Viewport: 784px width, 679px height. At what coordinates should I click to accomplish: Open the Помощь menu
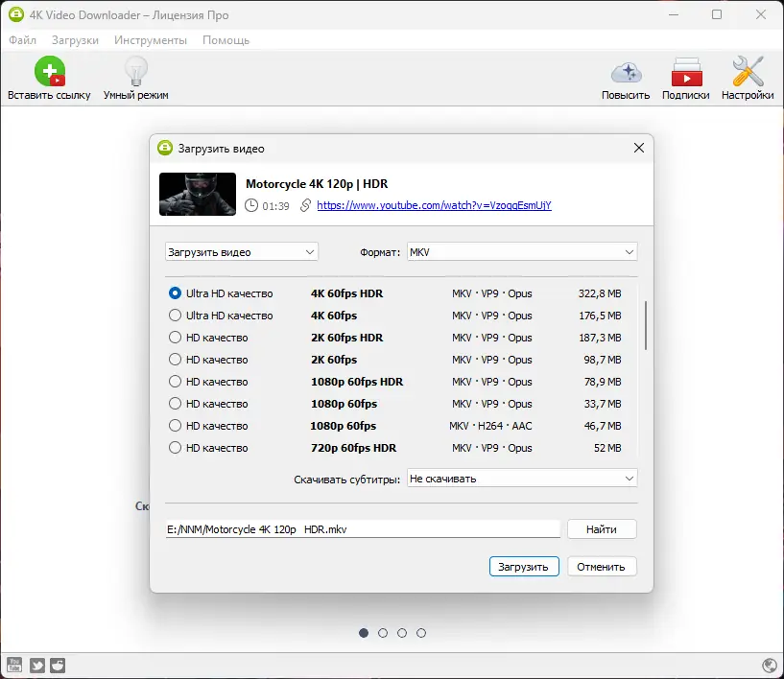226,40
